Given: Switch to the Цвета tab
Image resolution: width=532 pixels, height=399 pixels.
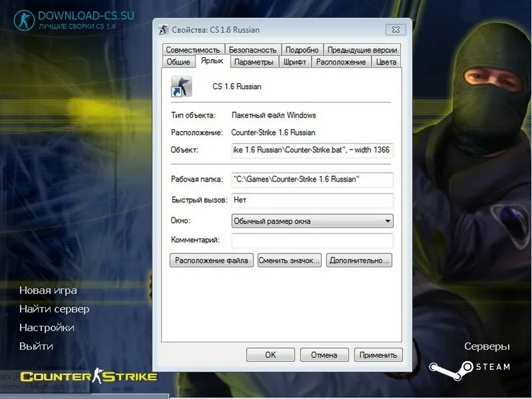Looking at the screenshot, I should [386, 62].
